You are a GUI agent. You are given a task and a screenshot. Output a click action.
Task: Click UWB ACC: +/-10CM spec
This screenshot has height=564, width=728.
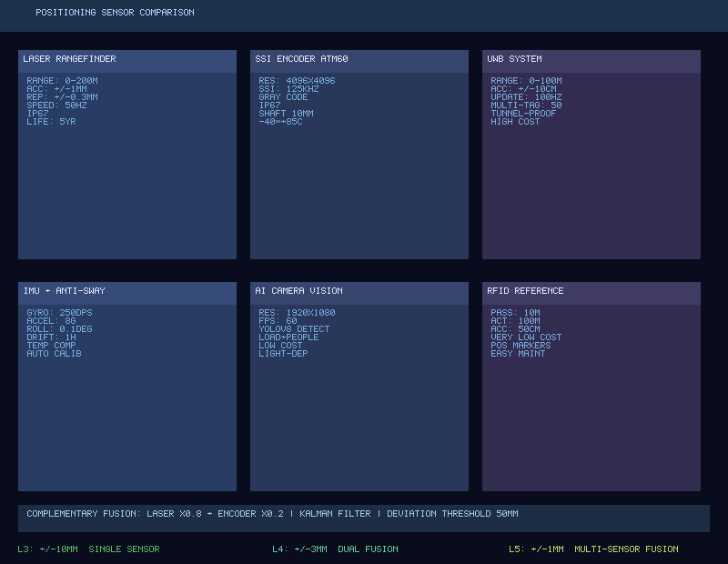click(x=524, y=88)
